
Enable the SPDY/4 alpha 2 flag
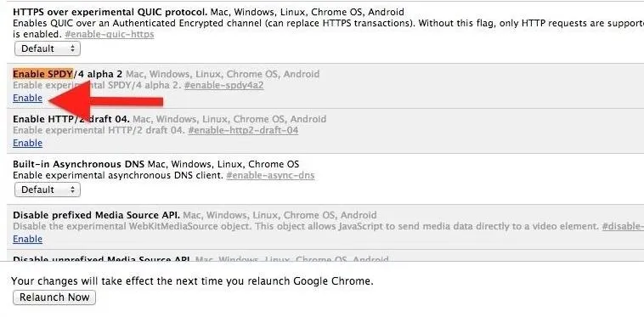[x=27, y=98]
